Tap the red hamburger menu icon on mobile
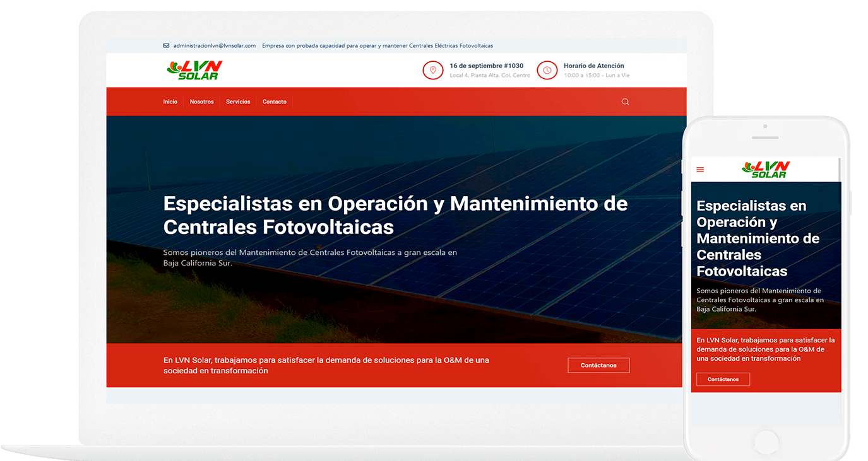 [x=699, y=169]
